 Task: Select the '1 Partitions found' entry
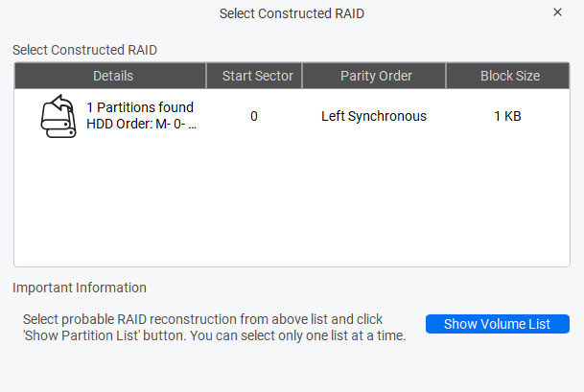(140, 107)
